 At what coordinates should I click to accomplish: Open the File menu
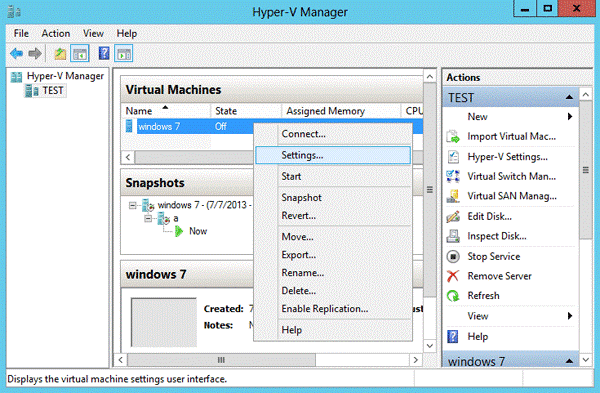21,34
